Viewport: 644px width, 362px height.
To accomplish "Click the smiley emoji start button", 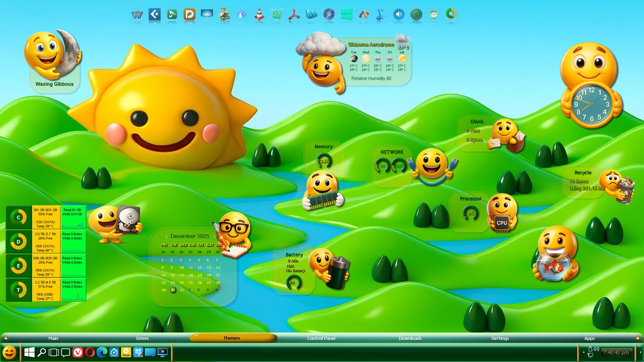I will 9,352.
